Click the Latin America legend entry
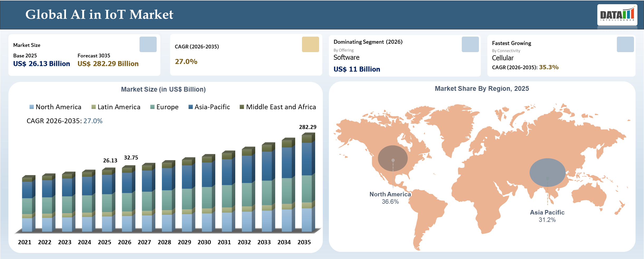Image resolution: width=644 pixels, height=259 pixels. pos(116,107)
